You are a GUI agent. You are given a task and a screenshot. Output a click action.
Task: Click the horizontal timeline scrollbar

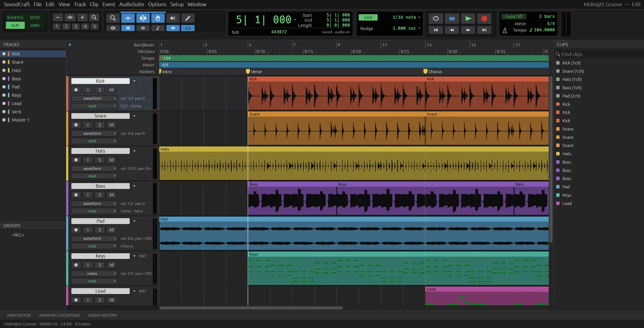(x=251, y=308)
